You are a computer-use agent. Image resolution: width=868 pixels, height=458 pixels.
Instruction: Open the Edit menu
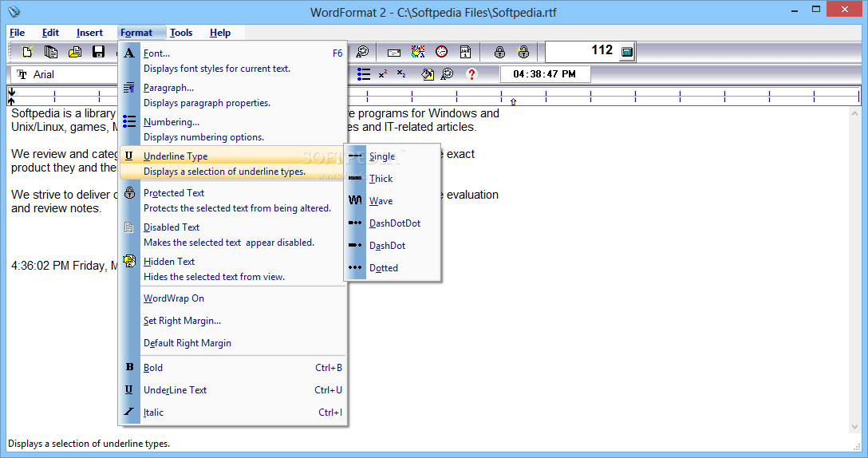(50, 33)
